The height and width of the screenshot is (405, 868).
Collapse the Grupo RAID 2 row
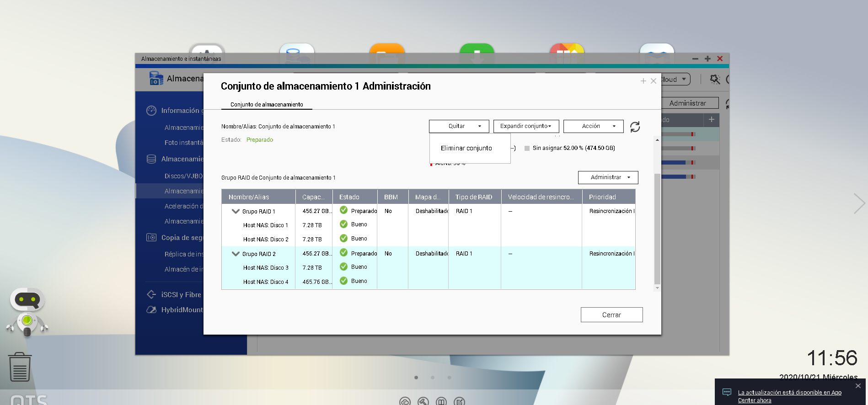236,254
